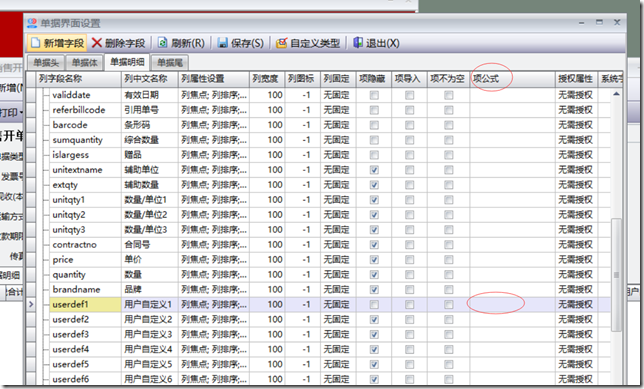
Task: Click the vertical scrollbar up arrow
Action: click(x=616, y=94)
